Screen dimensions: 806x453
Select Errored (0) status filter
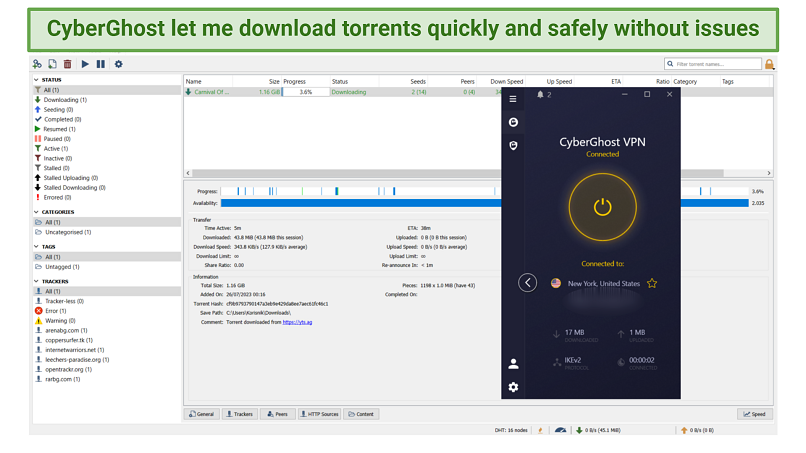pos(53,197)
